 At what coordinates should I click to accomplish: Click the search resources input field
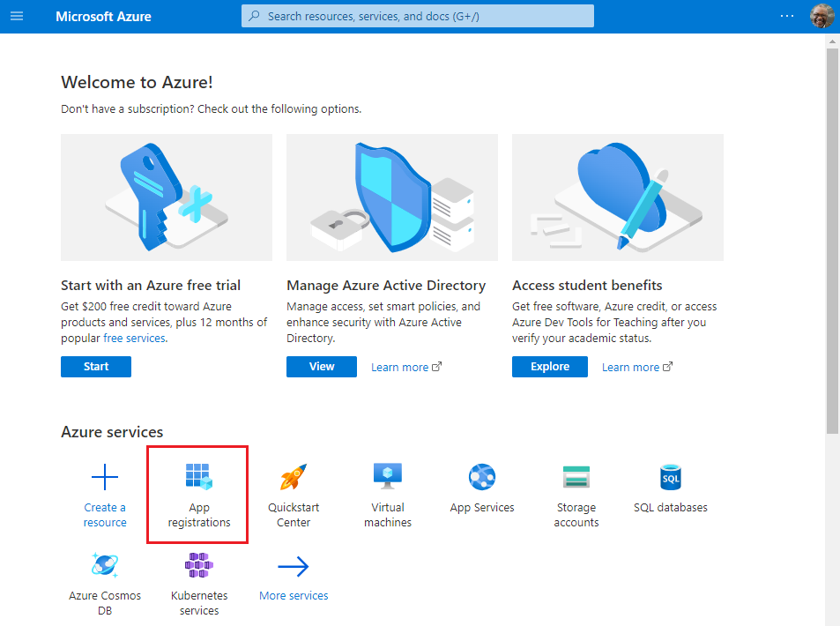point(417,16)
